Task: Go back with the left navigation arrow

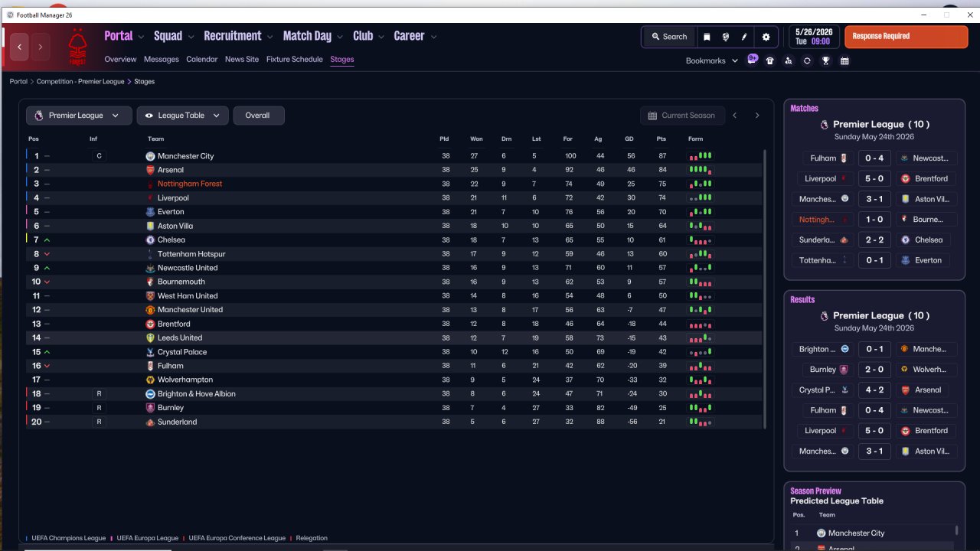Action: (x=20, y=47)
